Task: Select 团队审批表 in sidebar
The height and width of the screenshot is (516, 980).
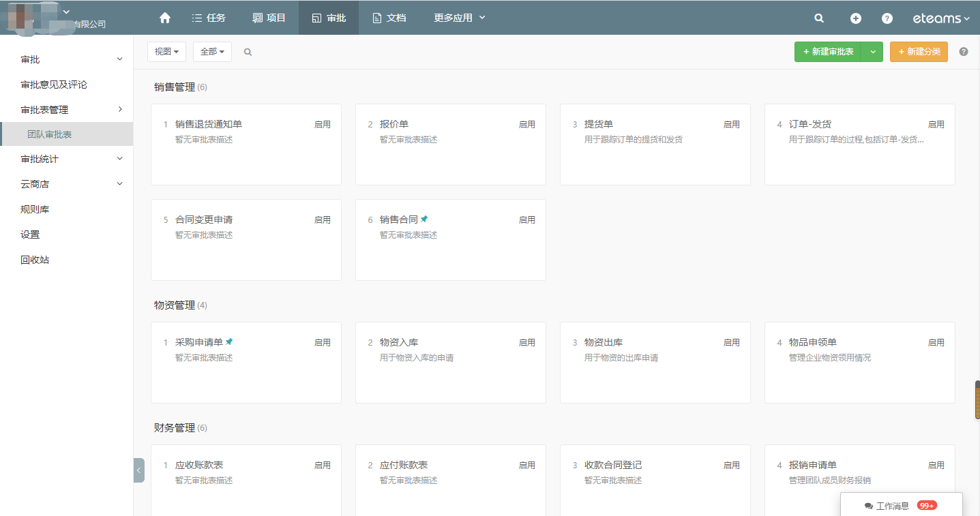Action: (67, 134)
